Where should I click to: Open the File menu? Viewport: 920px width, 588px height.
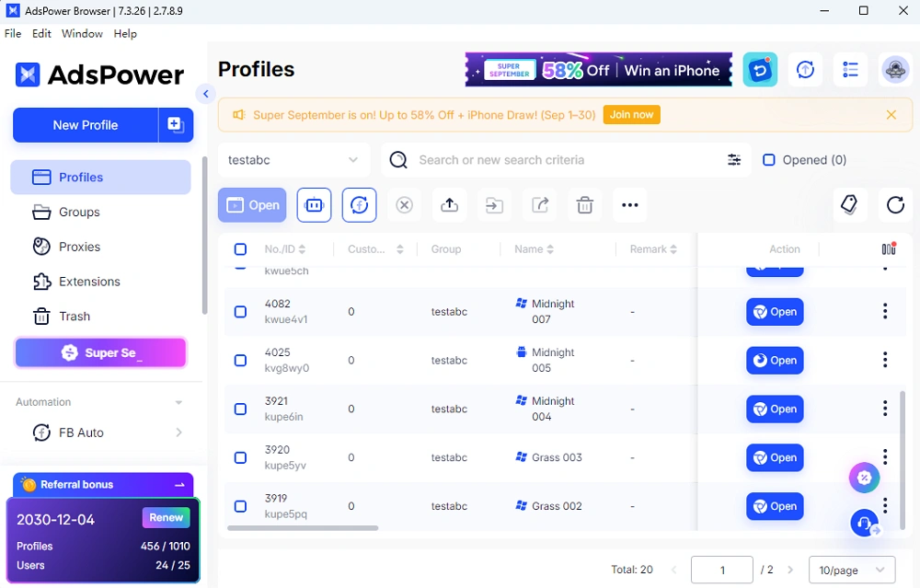point(13,33)
